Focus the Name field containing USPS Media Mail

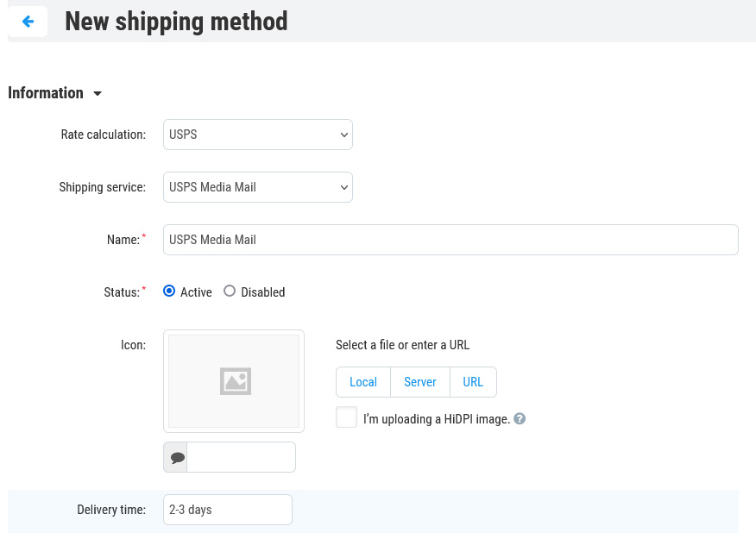450,240
